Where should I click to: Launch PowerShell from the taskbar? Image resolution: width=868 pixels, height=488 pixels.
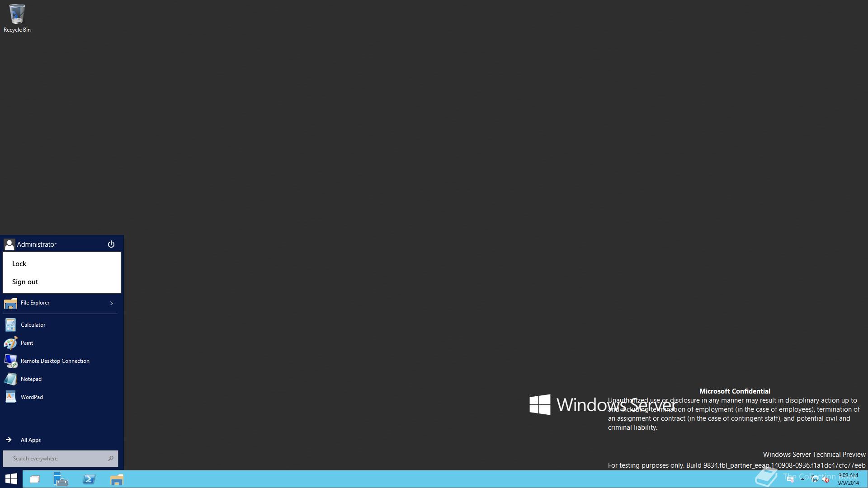click(x=89, y=479)
